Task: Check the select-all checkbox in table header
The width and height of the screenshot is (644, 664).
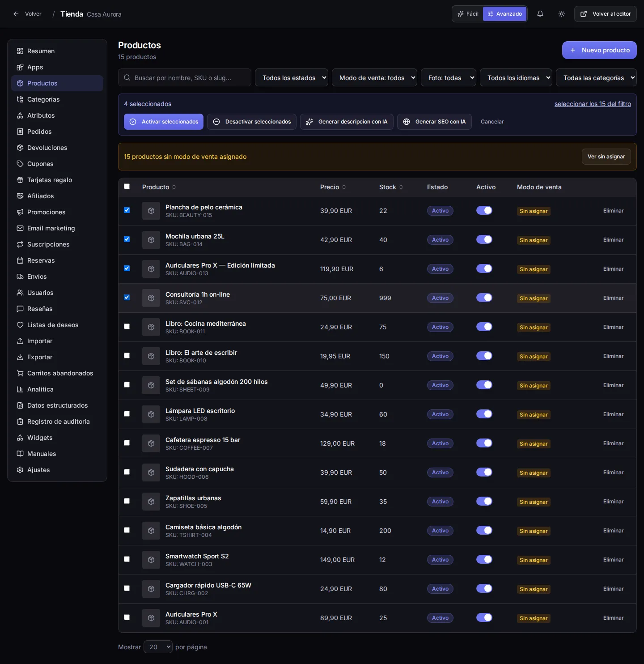Action: [x=127, y=187]
